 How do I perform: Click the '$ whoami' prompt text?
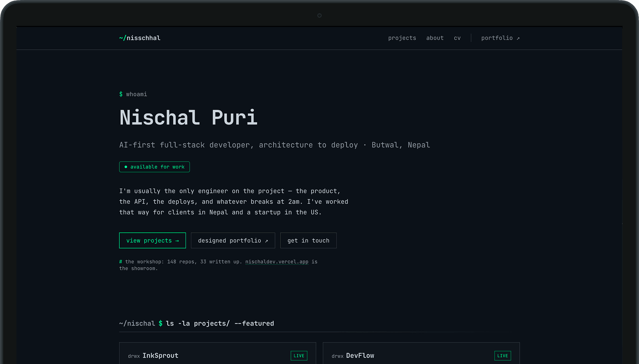[x=133, y=94]
